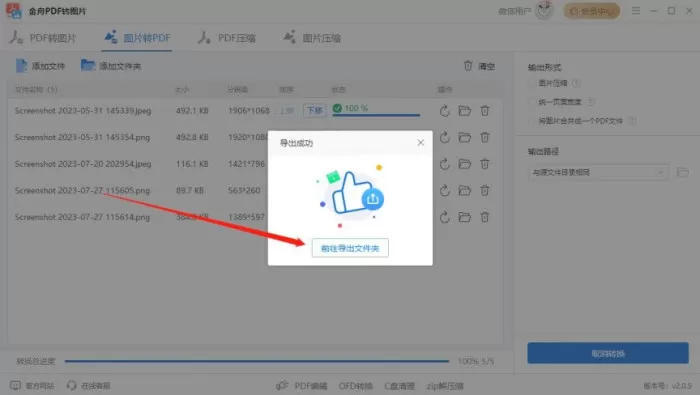Open the 图片压缩 tab
This screenshot has width=700, height=395.
[x=312, y=38]
